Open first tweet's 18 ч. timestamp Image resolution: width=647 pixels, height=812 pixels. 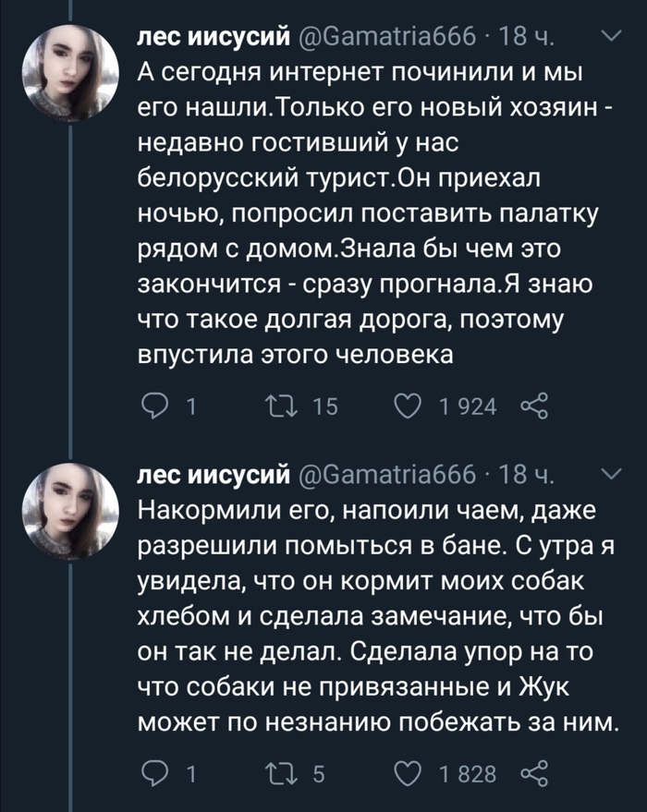tap(526, 39)
